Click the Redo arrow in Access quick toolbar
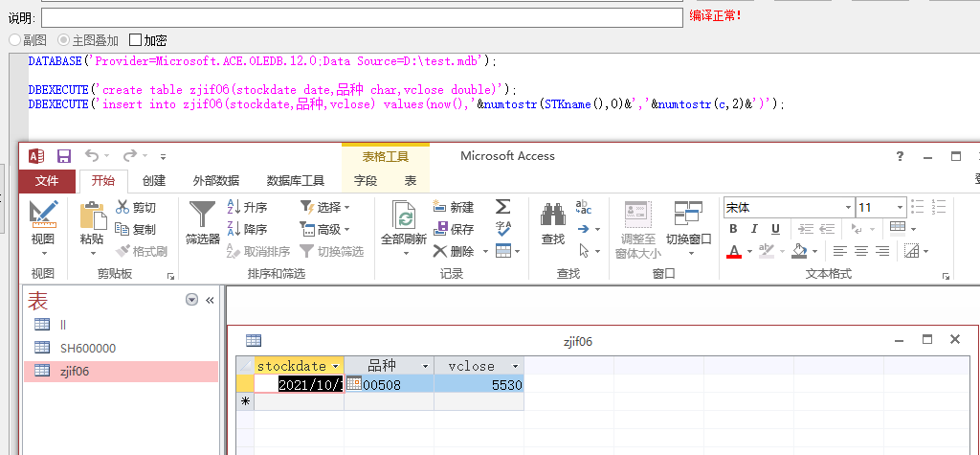 pyautogui.click(x=130, y=156)
